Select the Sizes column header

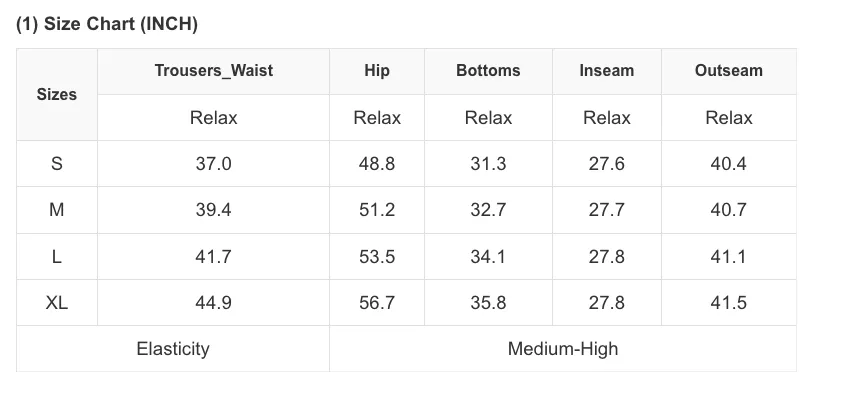pos(57,94)
